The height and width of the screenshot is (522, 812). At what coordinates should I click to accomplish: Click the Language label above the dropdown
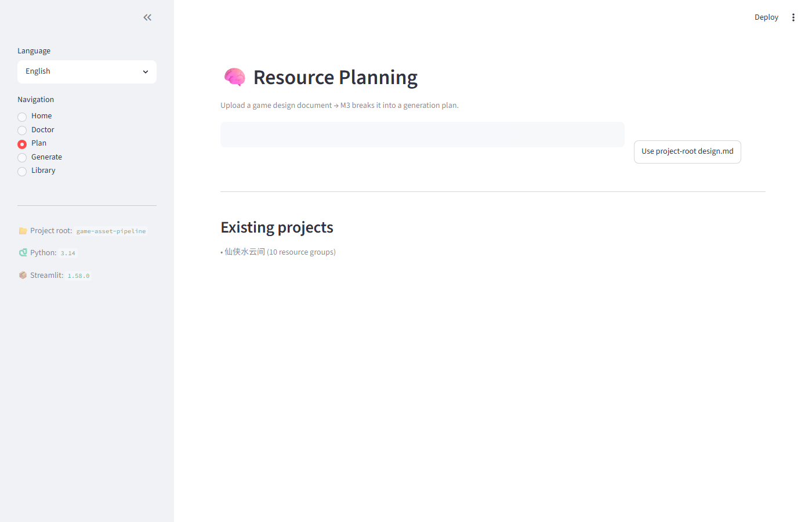coord(34,51)
